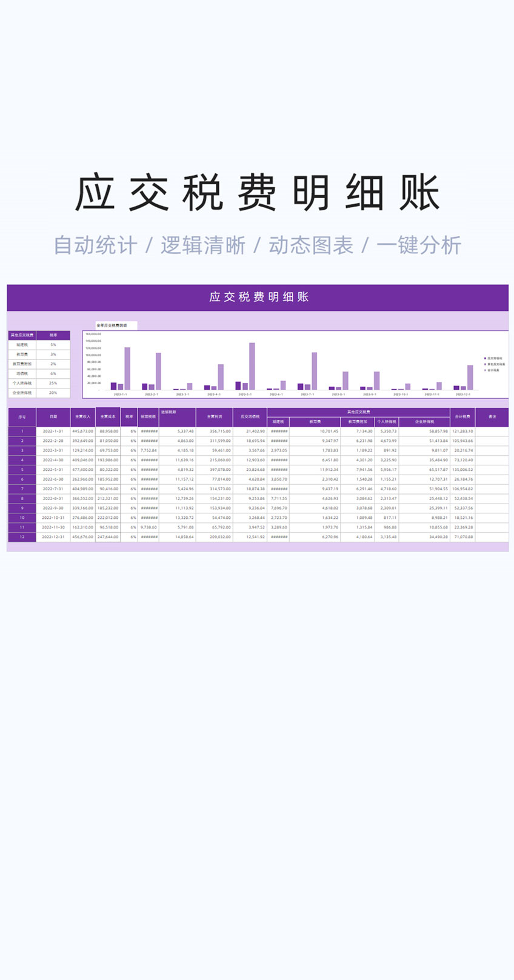Click the 5% rate cell for 城建税
514x980 pixels.
click(53, 345)
